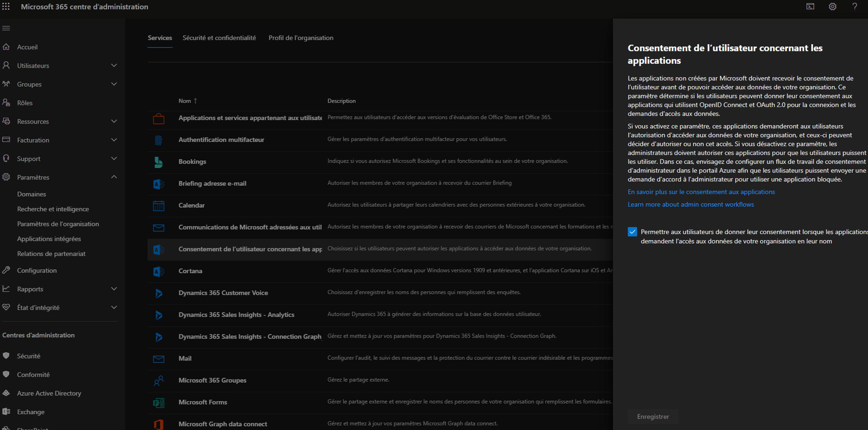Click the fingerprint icon for Authentification multifacteur
This screenshot has width=868, height=430.
(x=159, y=140)
